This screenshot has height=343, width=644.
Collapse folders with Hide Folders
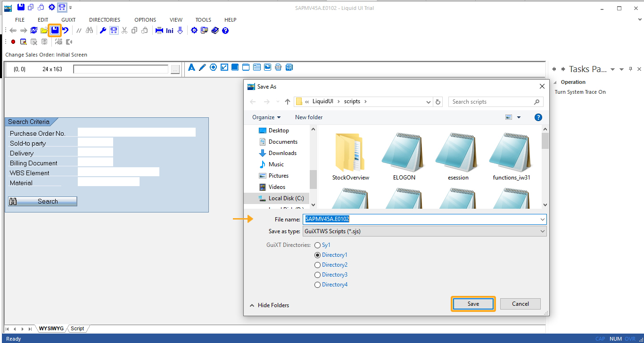point(269,305)
